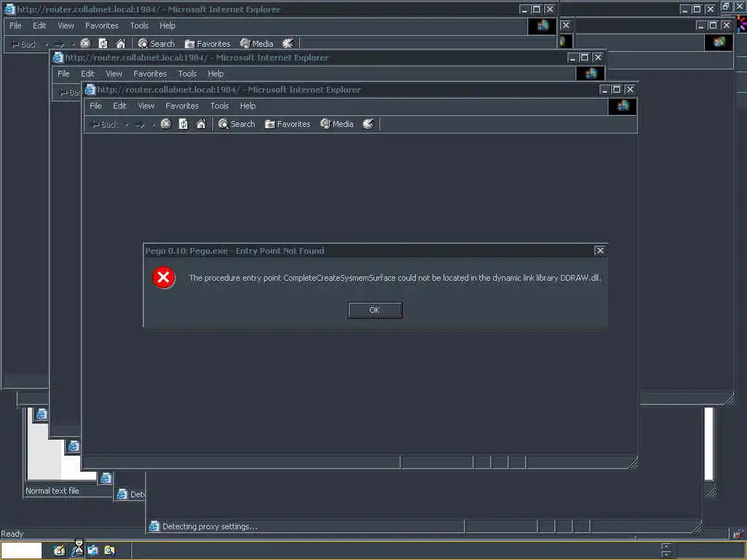Image resolution: width=747 pixels, height=560 pixels.
Task: Click Search in the rearmost Explorer window toolbar
Action: 156,43
